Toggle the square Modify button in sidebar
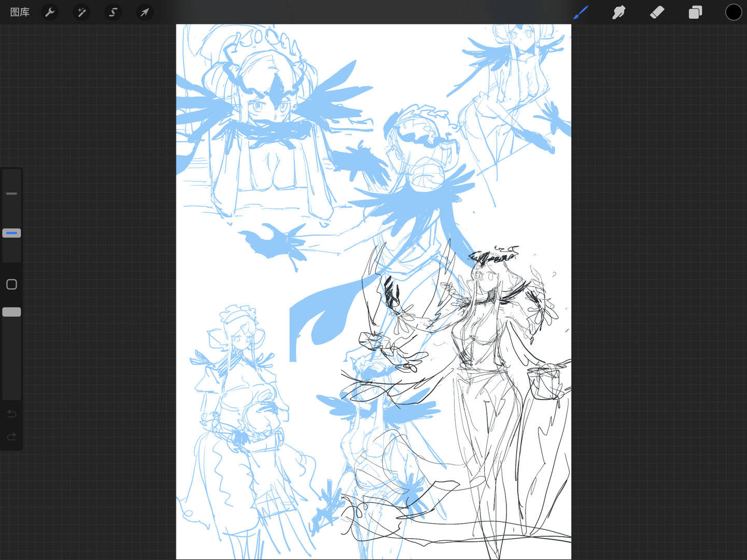The image size is (747, 560). (x=11, y=284)
